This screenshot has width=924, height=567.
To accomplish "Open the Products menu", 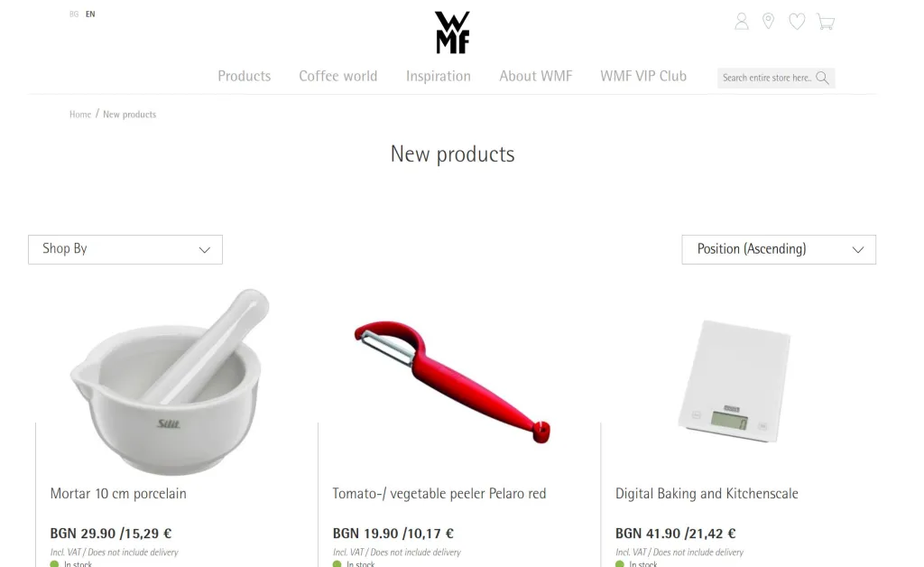I will click(244, 76).
